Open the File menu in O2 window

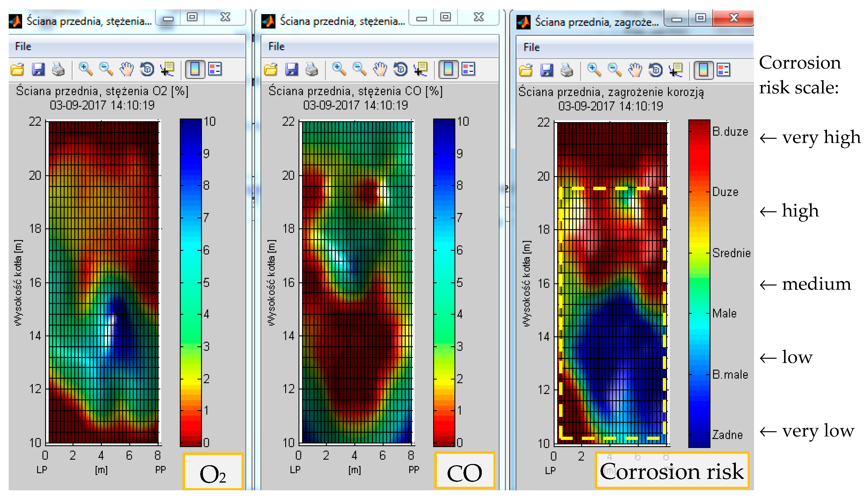tap(23, 46)
